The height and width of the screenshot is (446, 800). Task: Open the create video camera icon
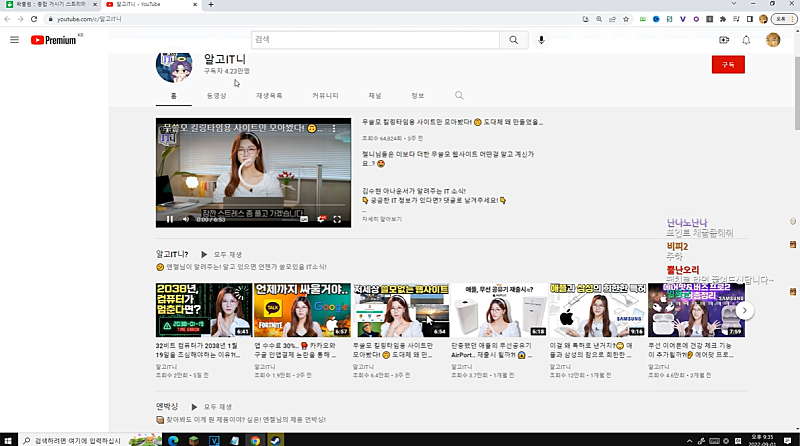[x=724, y=40]
